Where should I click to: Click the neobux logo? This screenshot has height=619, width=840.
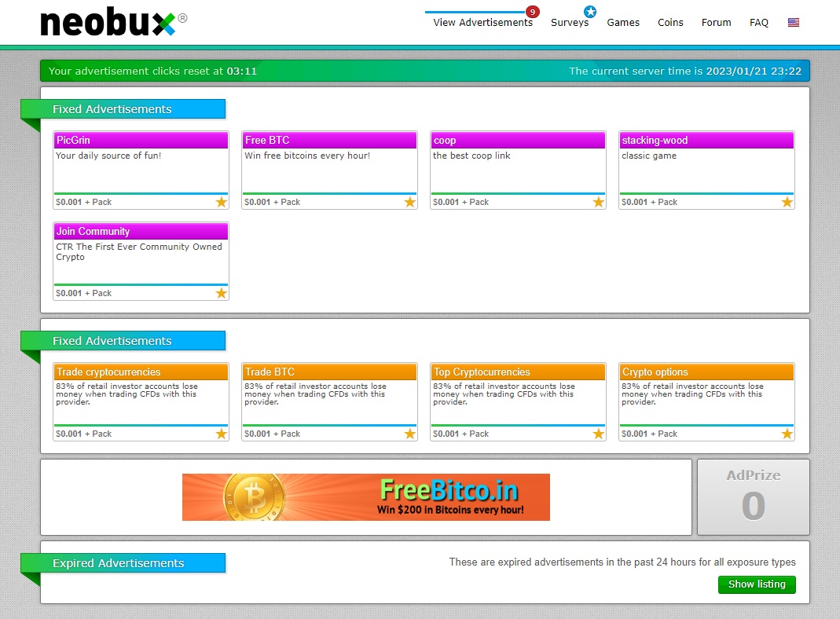pyautogui.click(x=114, y=22)
